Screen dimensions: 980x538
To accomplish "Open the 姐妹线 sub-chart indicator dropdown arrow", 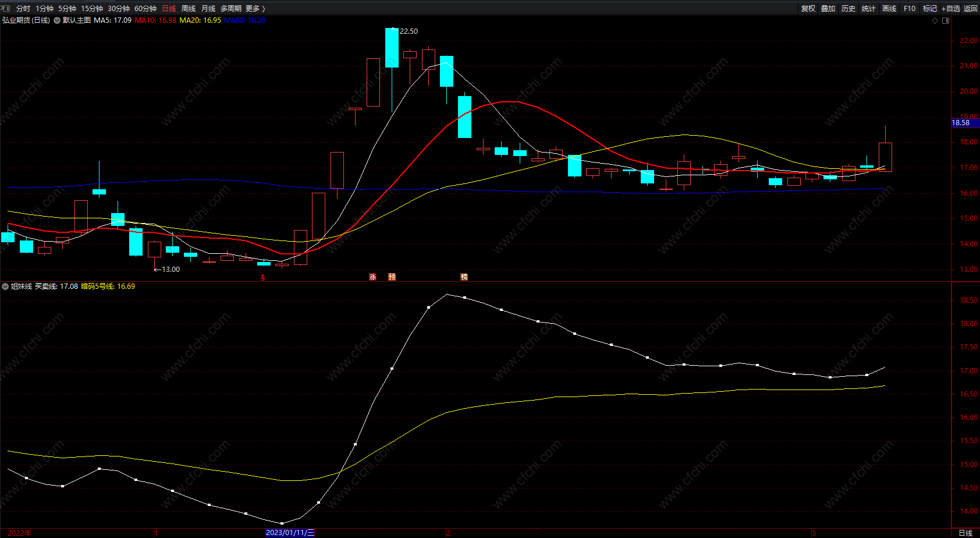I will [x=5, y=286].
